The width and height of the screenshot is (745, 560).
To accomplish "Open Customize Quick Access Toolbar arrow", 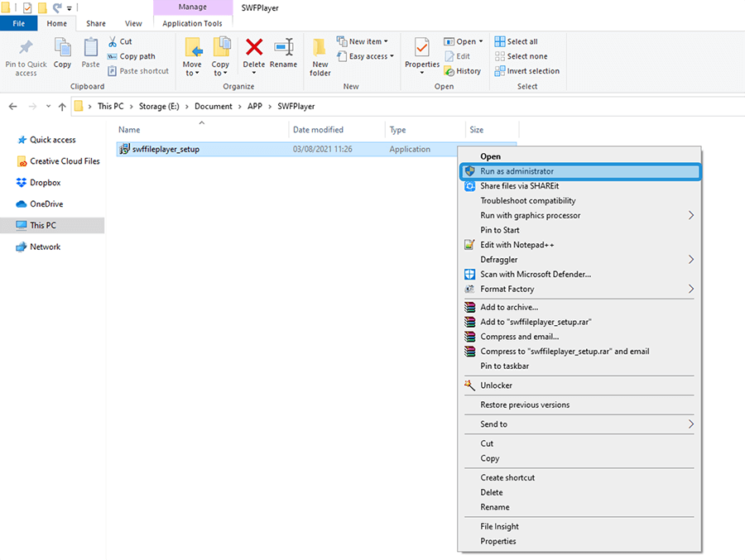I will point(69,8).
